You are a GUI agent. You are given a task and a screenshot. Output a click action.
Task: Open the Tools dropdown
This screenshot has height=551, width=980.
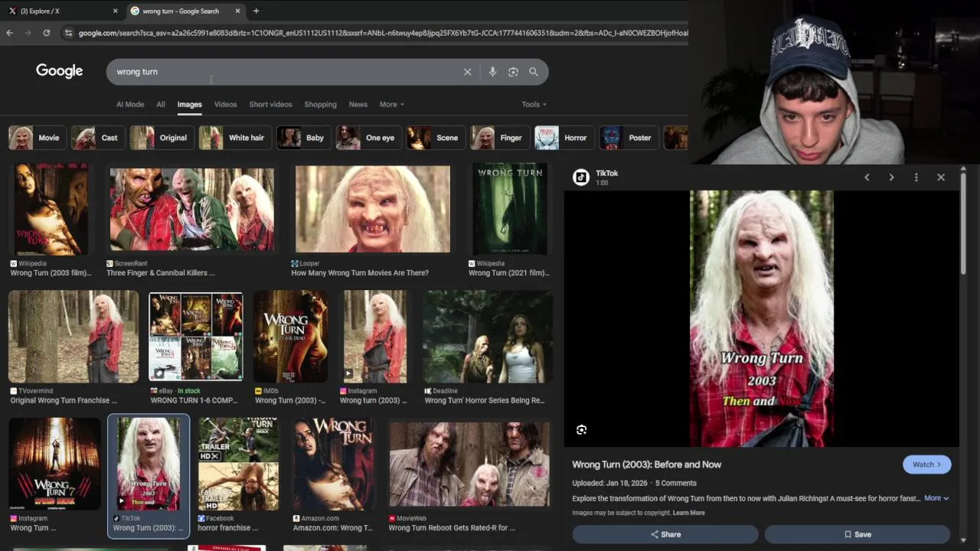point(534,104)
